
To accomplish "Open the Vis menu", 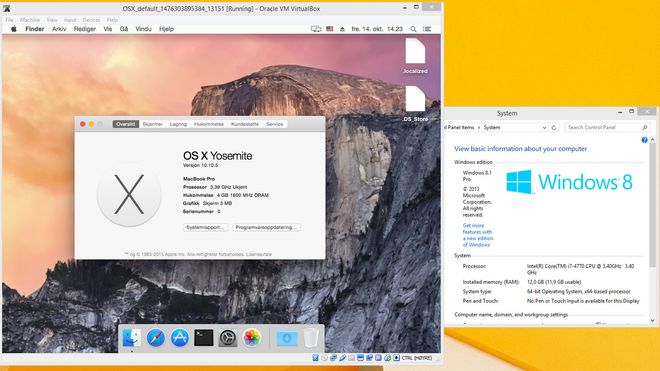I will point(108,29).
